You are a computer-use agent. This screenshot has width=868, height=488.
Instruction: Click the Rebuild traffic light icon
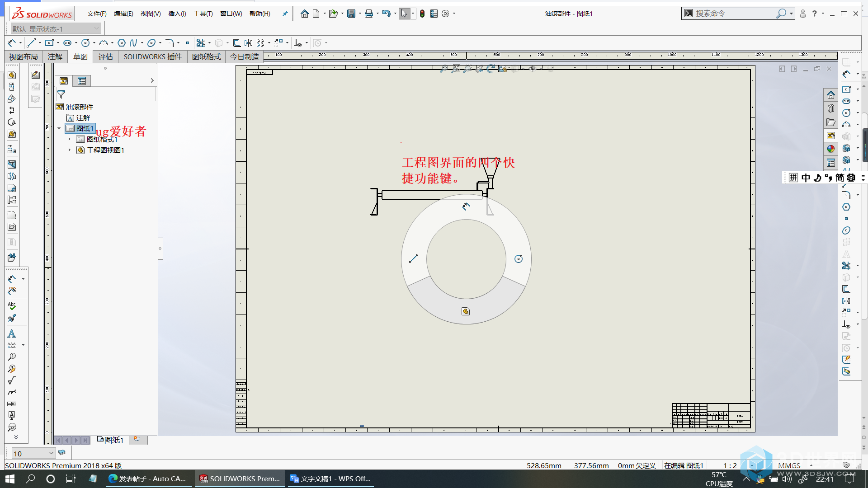tap(422, 14)
